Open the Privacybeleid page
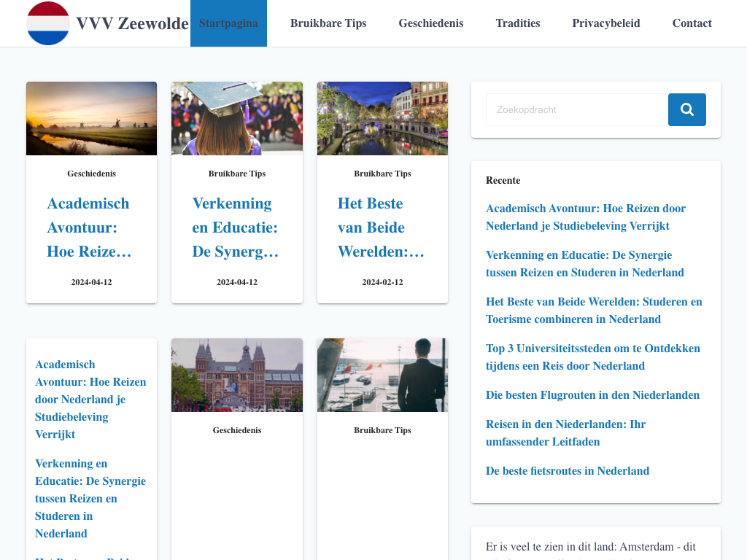The width and height of the screenshot is (747, 560). point(605,23)
